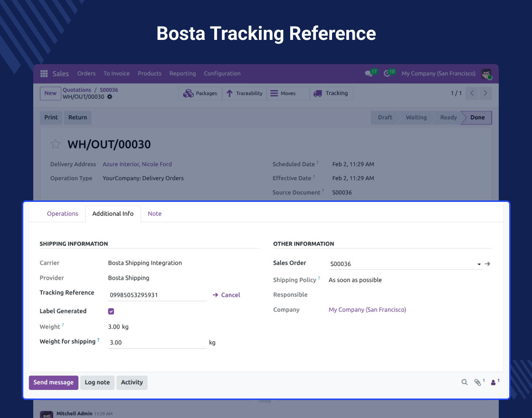Image resolution: width=532 pixels, height=418 pixels.
Task: Click the Sales app name
Action: (x=60, y=74)
